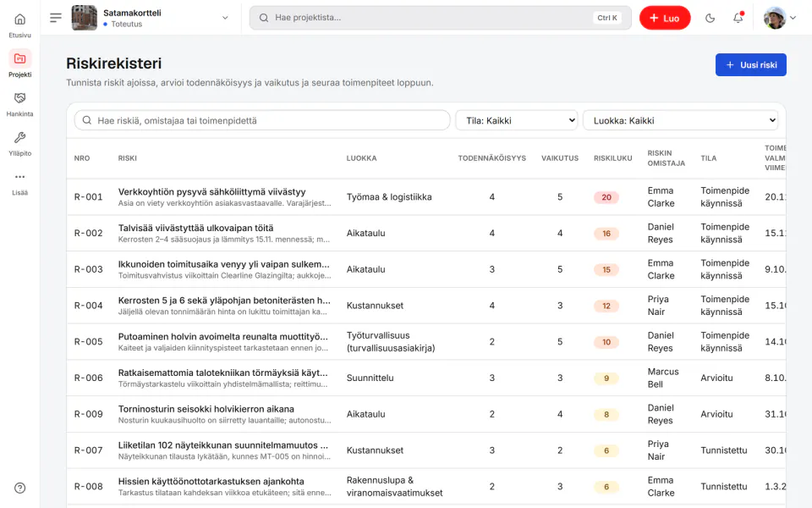Click the R-006 row status Arvioitu
This screenshot has height=508, width=812.
tap(716, 378)
